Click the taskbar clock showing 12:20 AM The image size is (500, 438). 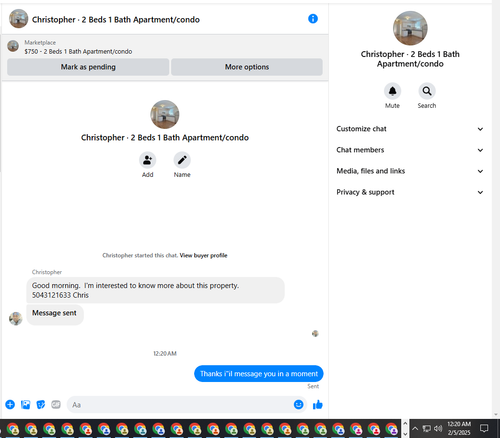[459, 428]
